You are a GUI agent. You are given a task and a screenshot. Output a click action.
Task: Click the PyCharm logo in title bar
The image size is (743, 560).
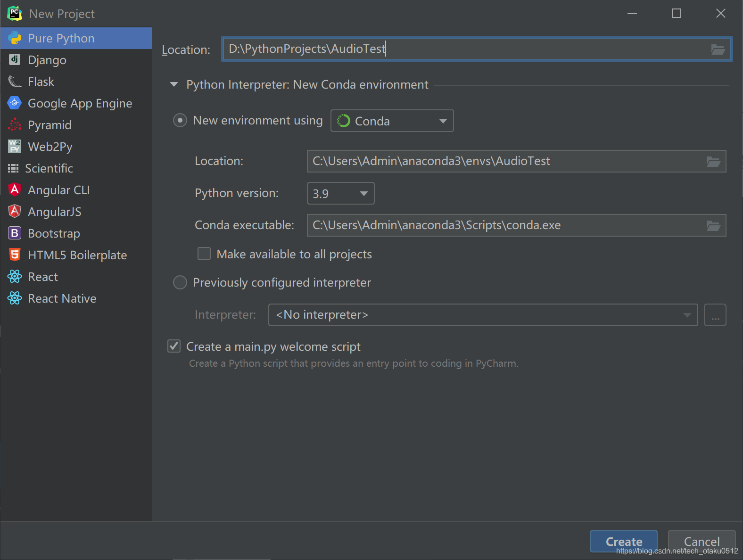pyautogui.click(x=15, y=14)
